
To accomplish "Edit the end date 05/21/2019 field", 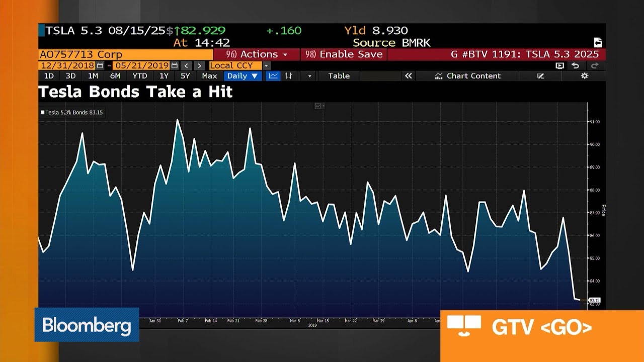I will pyautogui.click(x=142, y=66).
